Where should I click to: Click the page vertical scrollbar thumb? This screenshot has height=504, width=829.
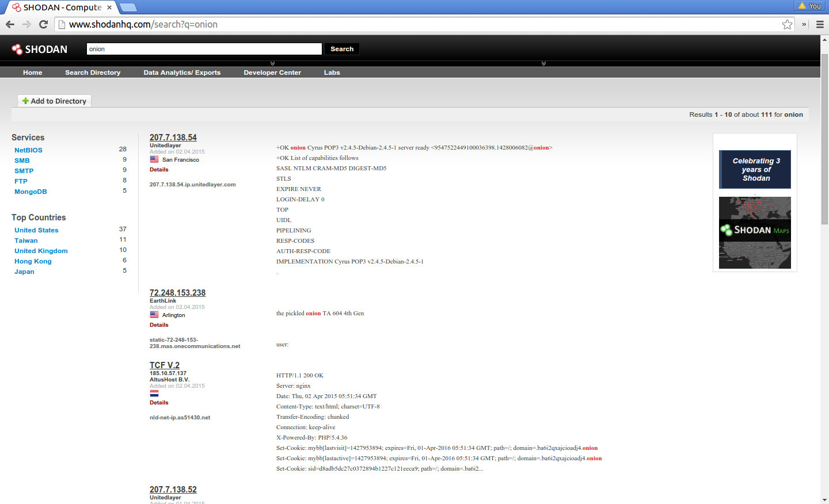824,139
